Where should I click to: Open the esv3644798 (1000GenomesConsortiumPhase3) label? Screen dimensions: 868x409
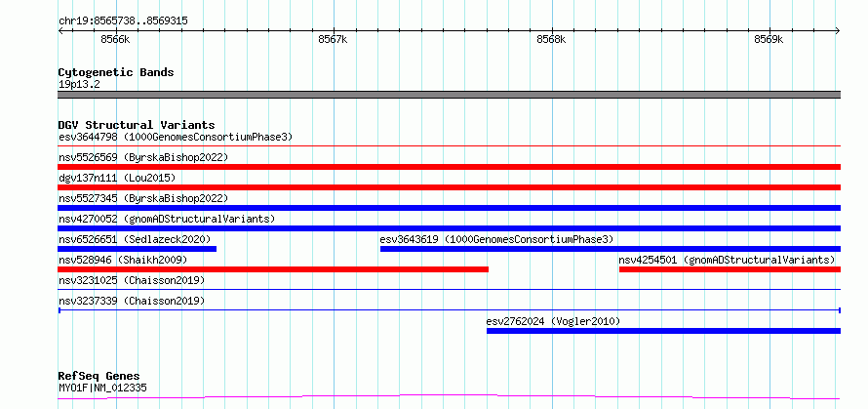176,137
